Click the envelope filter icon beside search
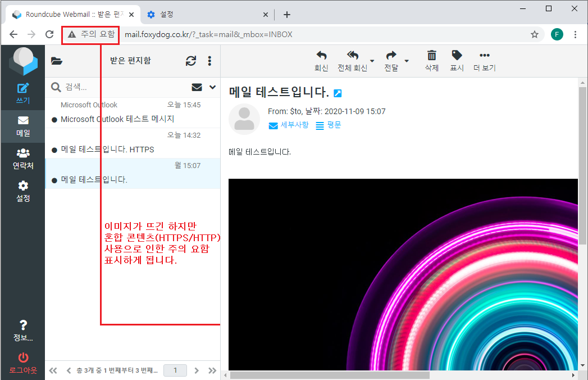Screen dimensions: 588x380 197,87
